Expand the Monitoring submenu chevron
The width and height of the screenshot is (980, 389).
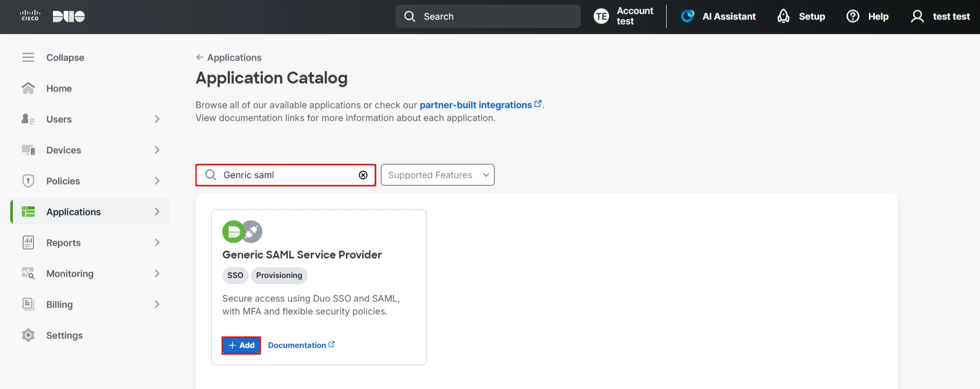coord(157,273)
